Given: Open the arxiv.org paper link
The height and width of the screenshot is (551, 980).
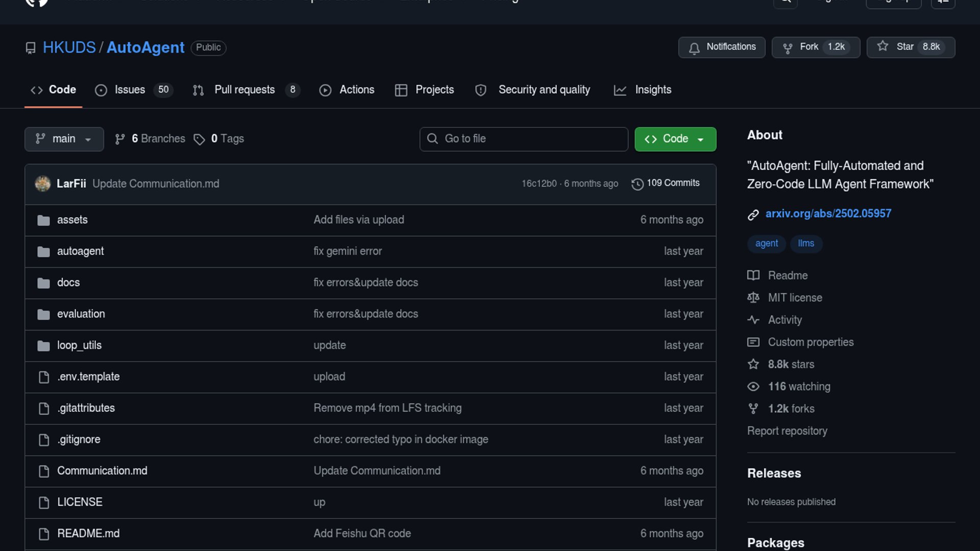Looking at the screenshot, I should point(828,214).
